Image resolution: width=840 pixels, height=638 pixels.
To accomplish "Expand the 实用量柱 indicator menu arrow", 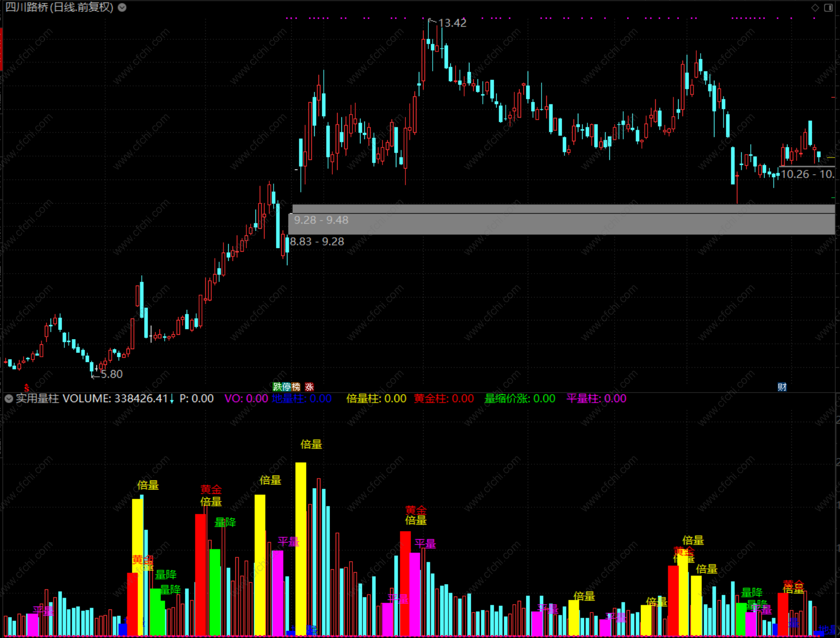I will pyautogui.click(x=9, y=398).
